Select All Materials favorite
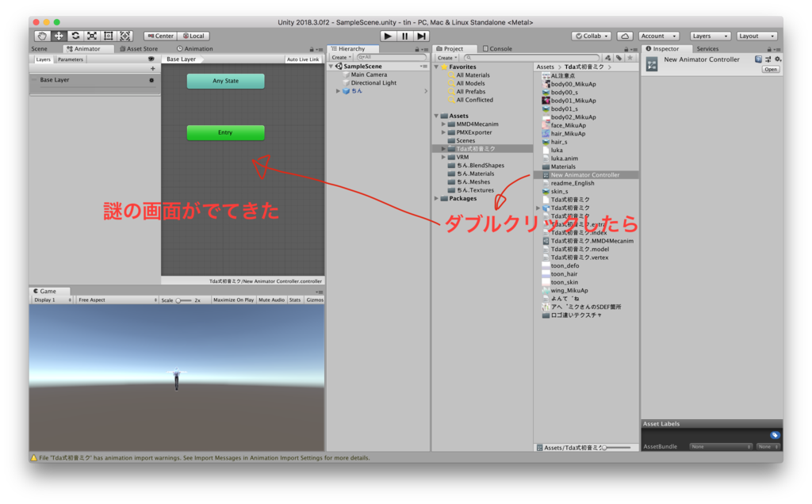Viewport: 812px width, 504px height. click(473, 75)
